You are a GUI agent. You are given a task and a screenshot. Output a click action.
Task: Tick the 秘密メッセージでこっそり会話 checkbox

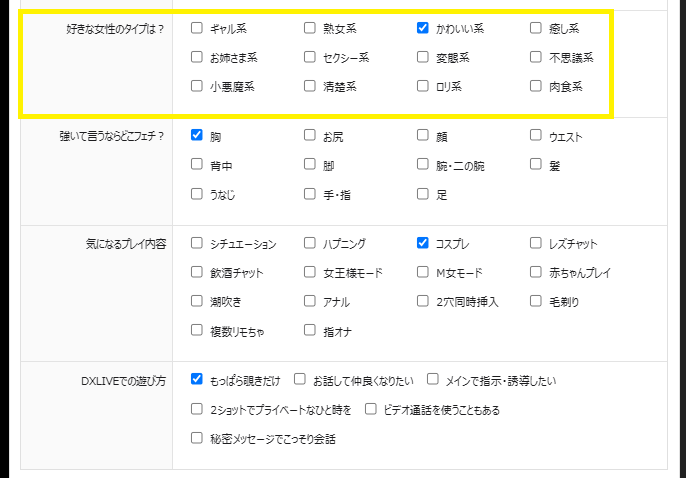(x=197, y=438)
